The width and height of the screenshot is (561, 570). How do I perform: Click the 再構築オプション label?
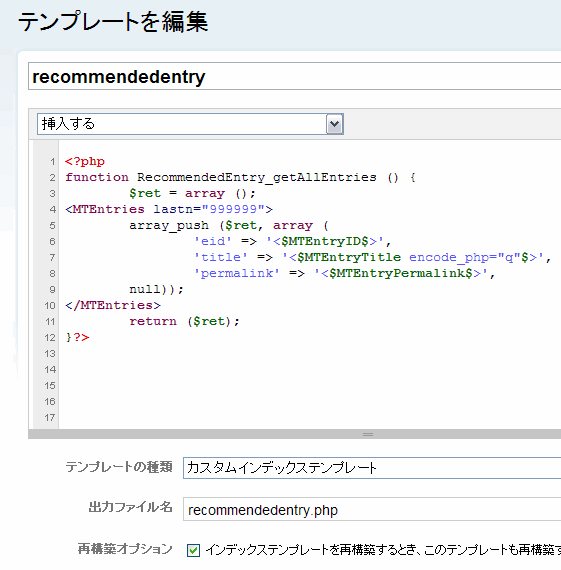(125, 549)
